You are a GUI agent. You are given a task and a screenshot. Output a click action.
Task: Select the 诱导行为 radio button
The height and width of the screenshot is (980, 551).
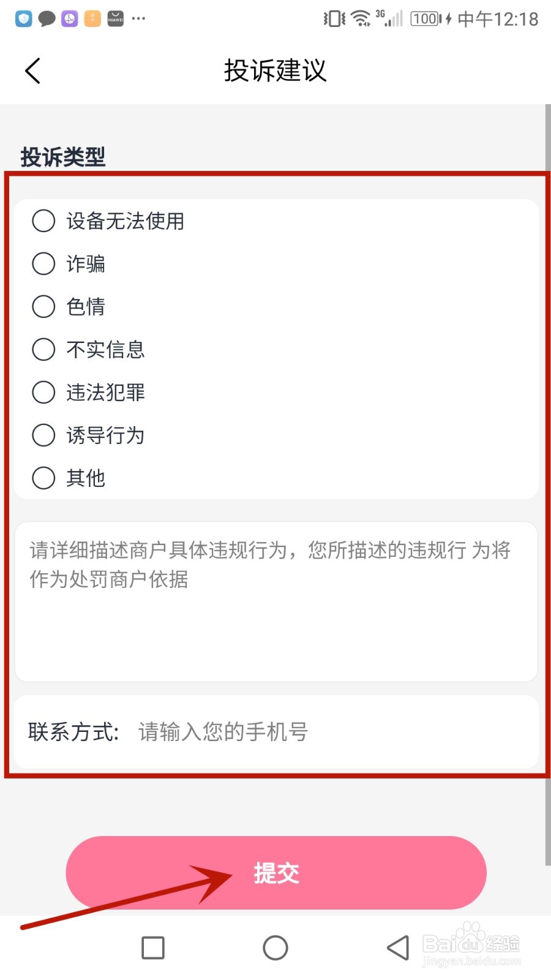click(43, 435)
